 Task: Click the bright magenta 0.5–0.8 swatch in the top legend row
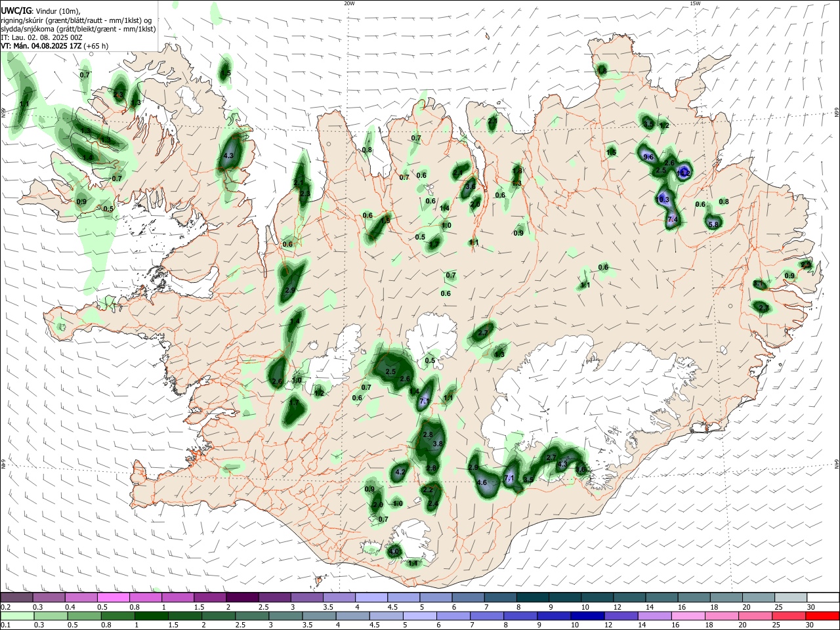click(x=113, y=597)
